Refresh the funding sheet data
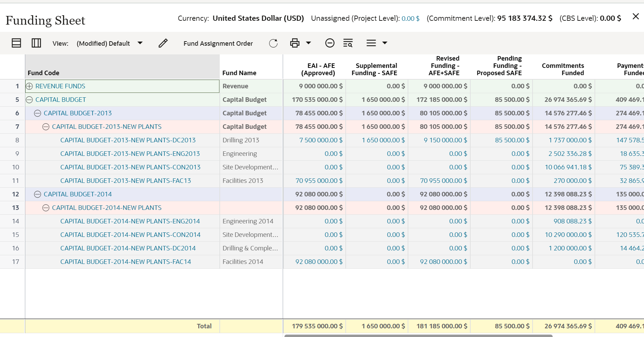644x337 pixels. click(273, 43)
